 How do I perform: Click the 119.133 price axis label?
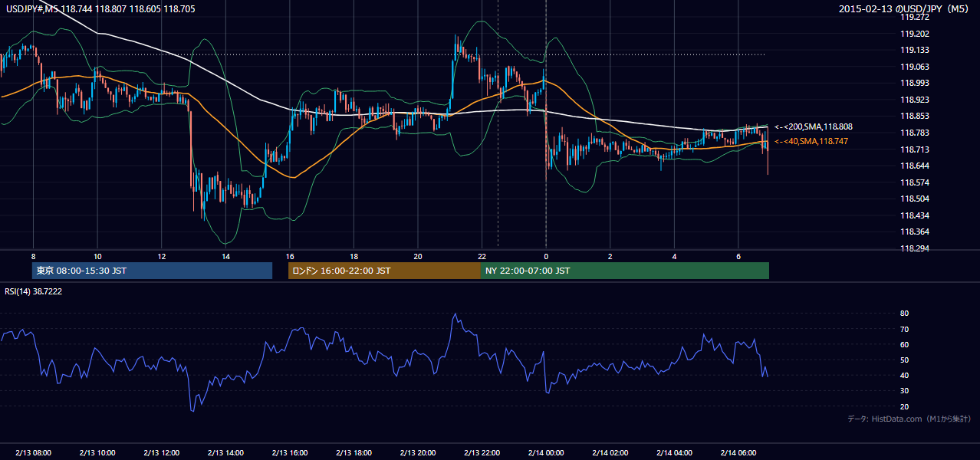(915, 50)
